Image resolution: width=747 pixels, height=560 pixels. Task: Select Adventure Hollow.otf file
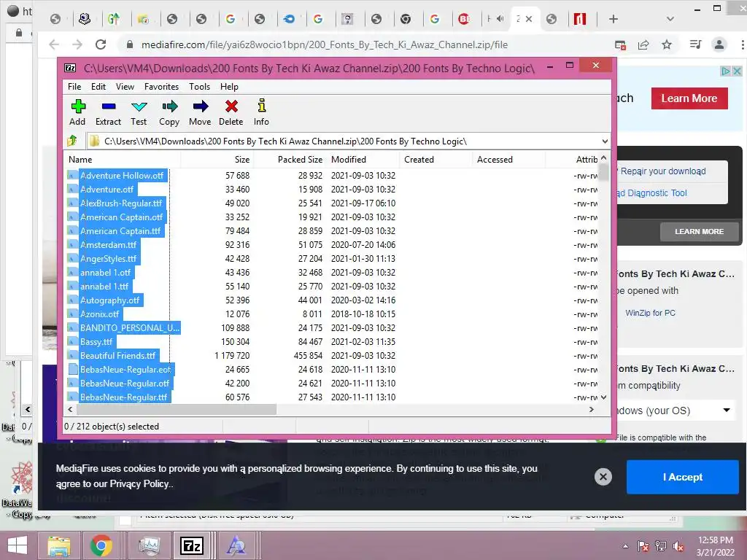122,175
